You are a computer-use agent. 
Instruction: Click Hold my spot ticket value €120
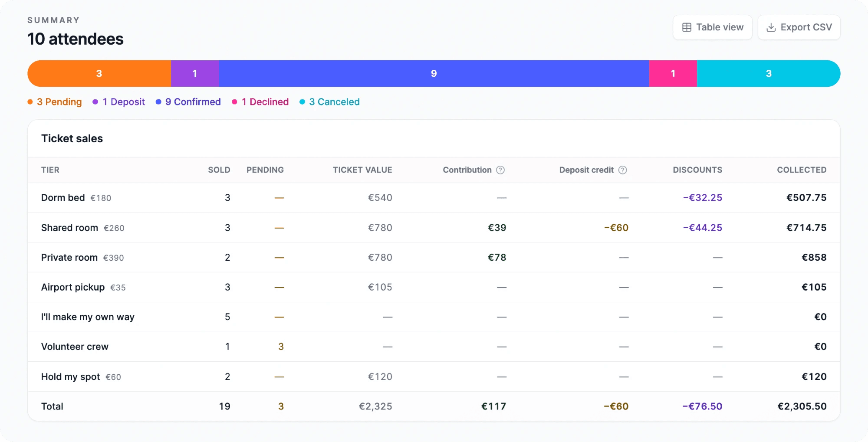[380, 377]
